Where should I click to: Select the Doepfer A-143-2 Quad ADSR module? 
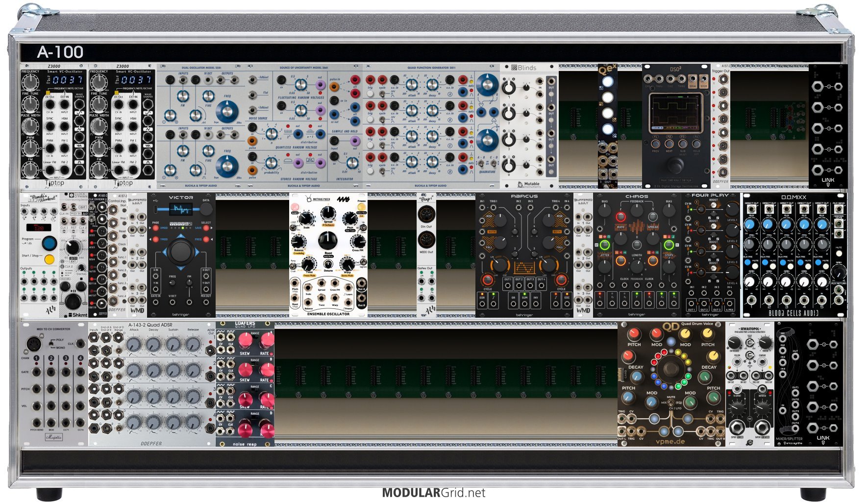coord(152,384)
